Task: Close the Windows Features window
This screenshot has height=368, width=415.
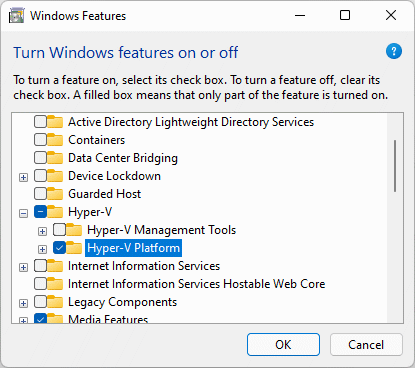Action: [x=391, y=15]
